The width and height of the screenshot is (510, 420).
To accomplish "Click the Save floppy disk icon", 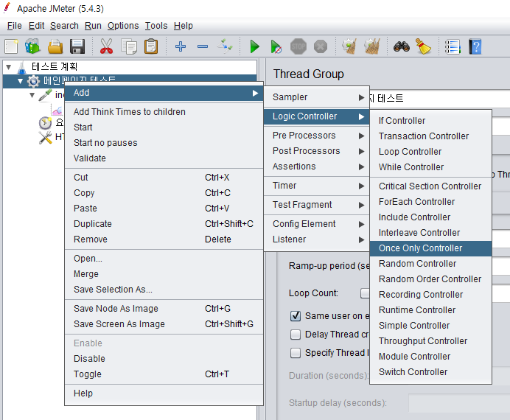I will point(77,46).
